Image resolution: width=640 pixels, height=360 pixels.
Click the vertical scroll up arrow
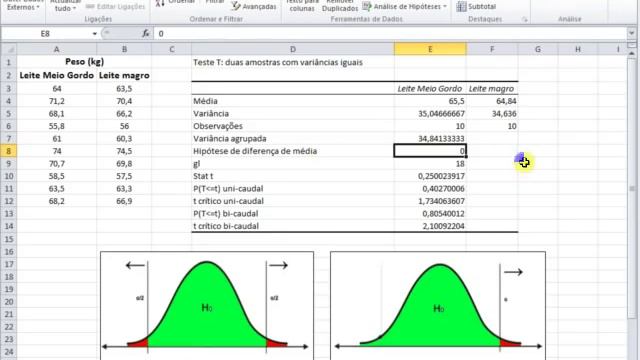631,53
